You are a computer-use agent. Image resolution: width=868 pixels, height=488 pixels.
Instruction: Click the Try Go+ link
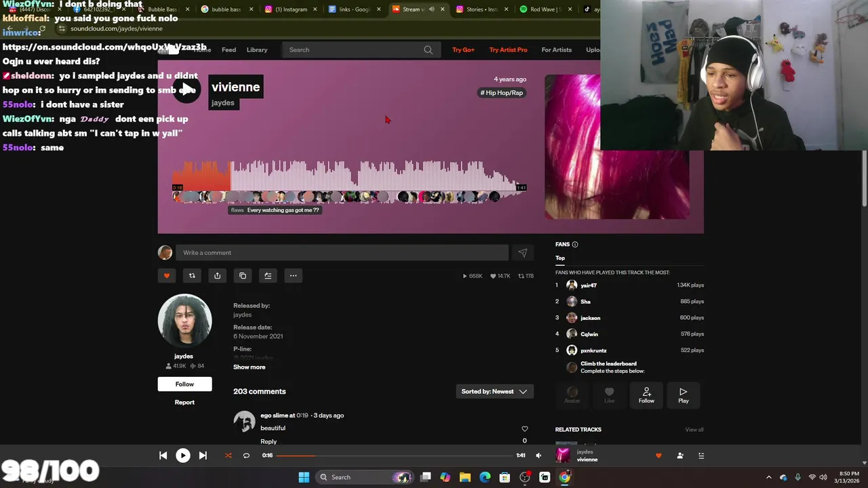tap(463, 49)
